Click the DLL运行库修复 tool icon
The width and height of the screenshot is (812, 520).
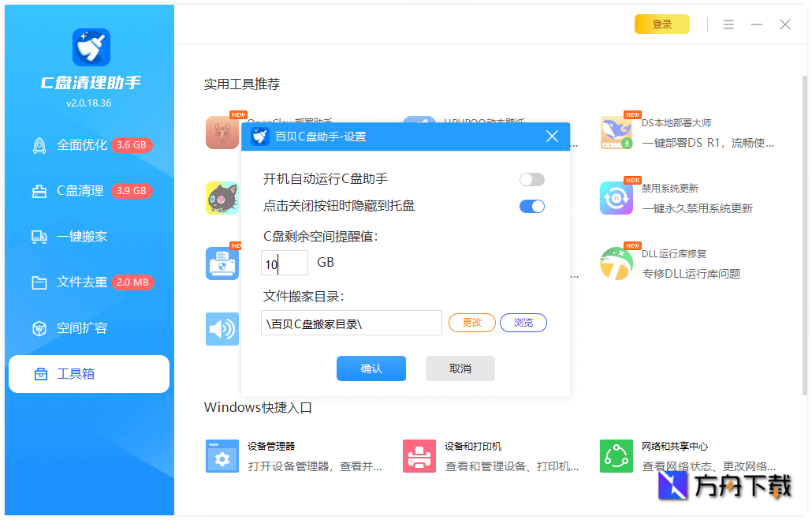click(x=616, y=264)
